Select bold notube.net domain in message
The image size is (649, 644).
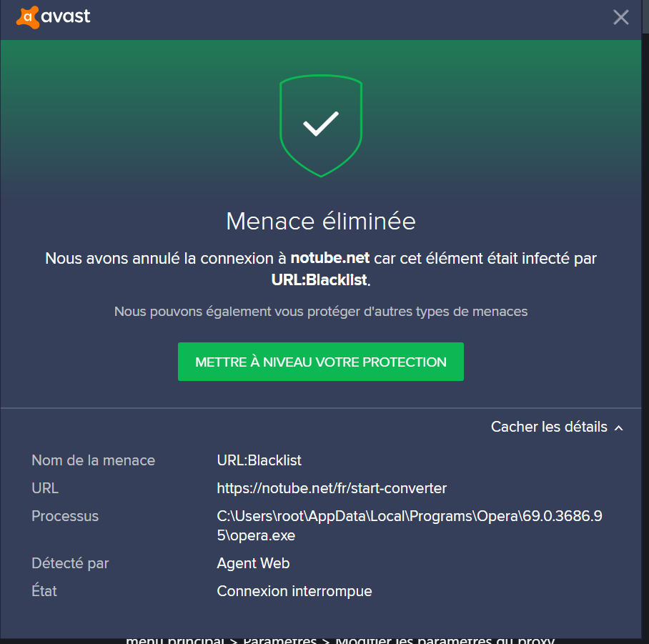tap(330, 258)
